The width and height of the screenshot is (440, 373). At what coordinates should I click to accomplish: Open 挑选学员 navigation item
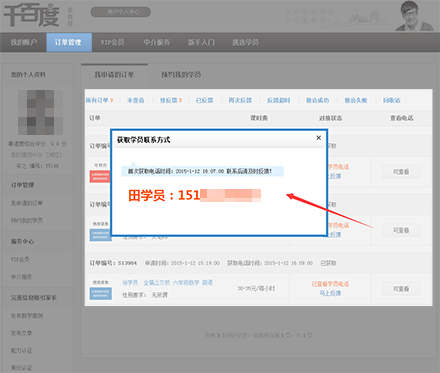[x=245, y=42]
